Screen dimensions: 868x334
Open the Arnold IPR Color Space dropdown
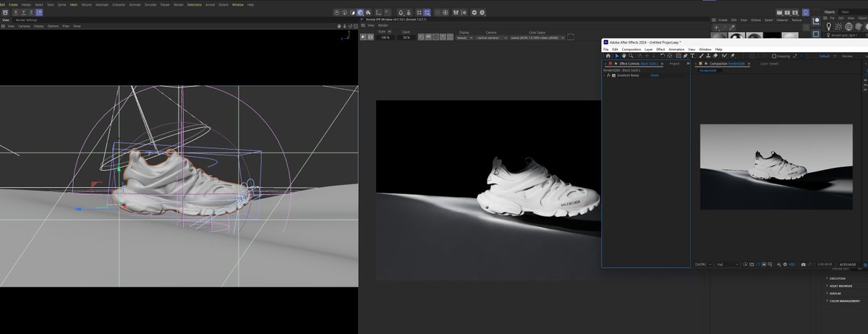tap(537, 38)
